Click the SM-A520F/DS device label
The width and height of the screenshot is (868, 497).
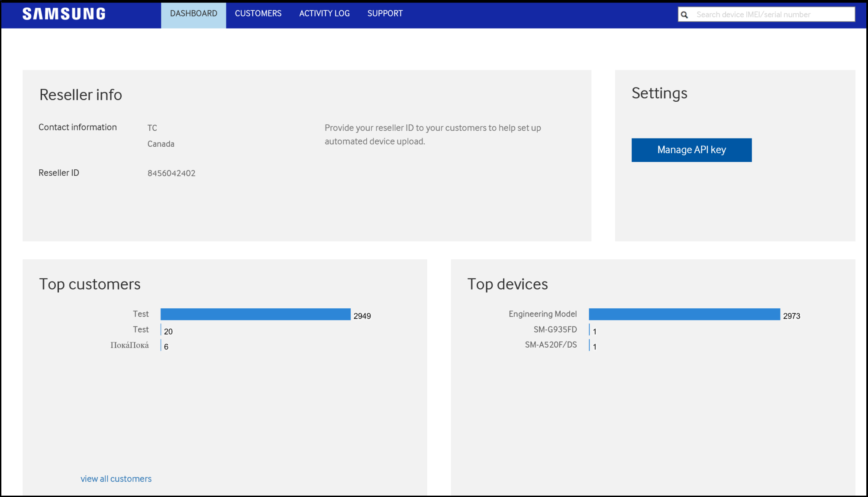pyautogui.click(x=551, y=345)
